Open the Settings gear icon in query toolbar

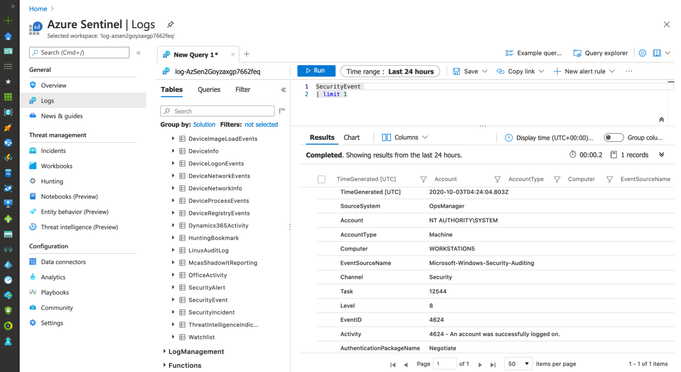click(642, 53)
